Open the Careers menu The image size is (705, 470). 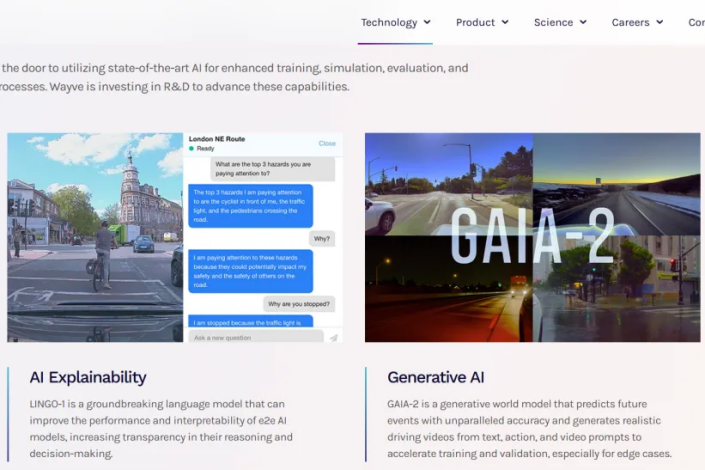coord(637,22)
